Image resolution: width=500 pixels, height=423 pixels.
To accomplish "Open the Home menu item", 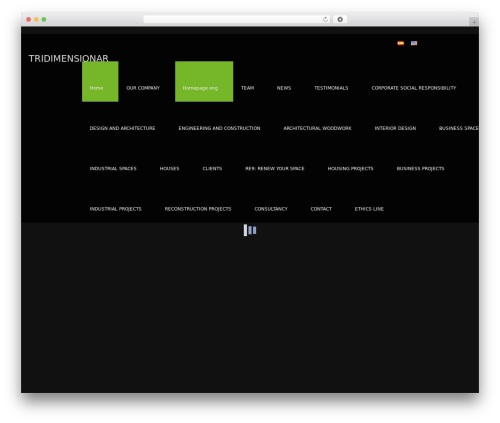I will coord(100,82).
